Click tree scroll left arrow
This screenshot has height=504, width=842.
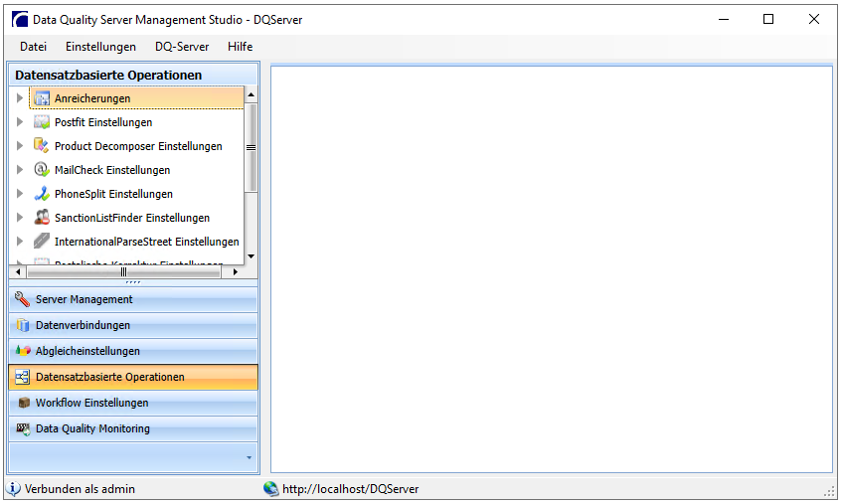tap(18, 272)
